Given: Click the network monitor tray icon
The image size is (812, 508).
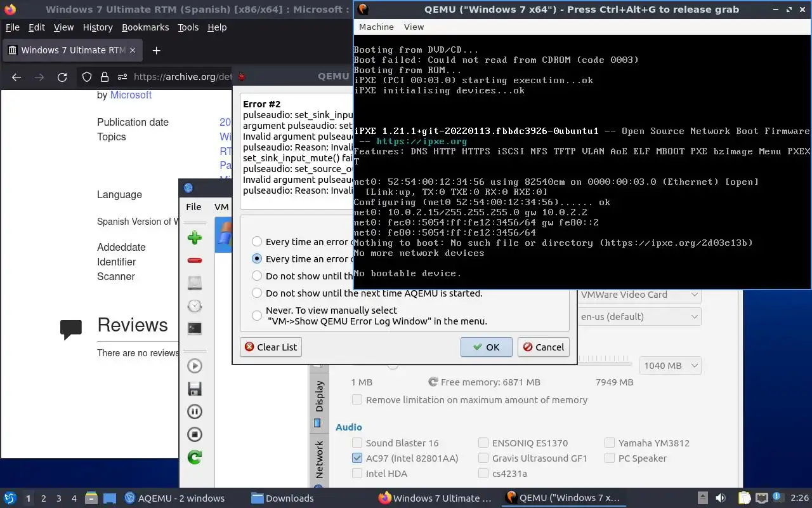Looking at the screenshot, I should [x=761, y=498].
